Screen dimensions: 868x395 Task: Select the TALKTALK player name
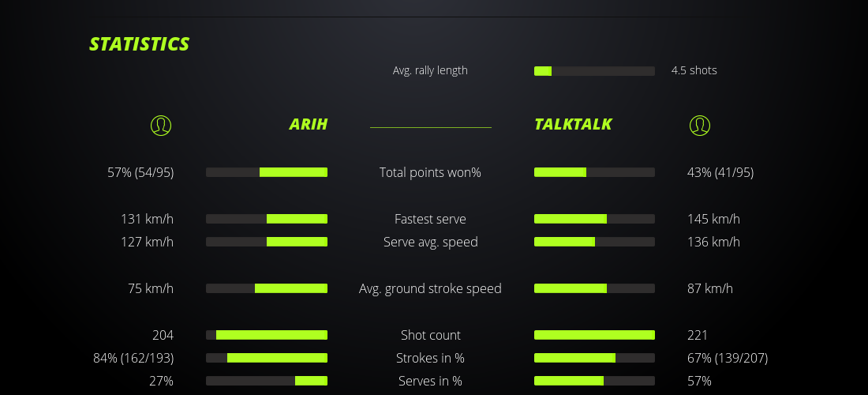pos(573,124)
